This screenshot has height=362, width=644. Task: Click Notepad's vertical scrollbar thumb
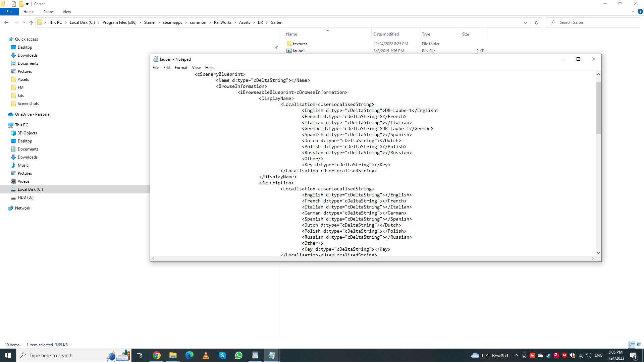click(x=598, y=107)
